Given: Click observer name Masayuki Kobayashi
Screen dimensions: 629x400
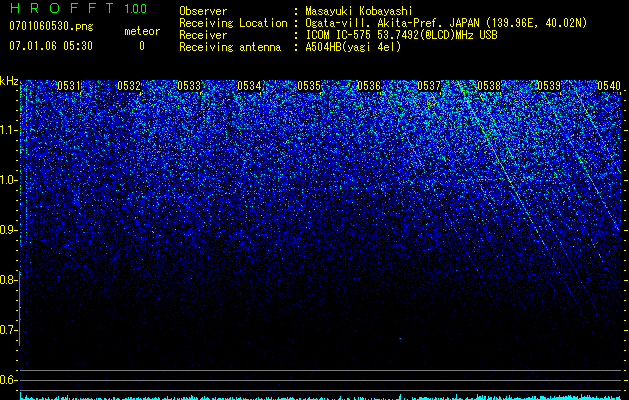Looking at the screenshot, I should (359, 11).
